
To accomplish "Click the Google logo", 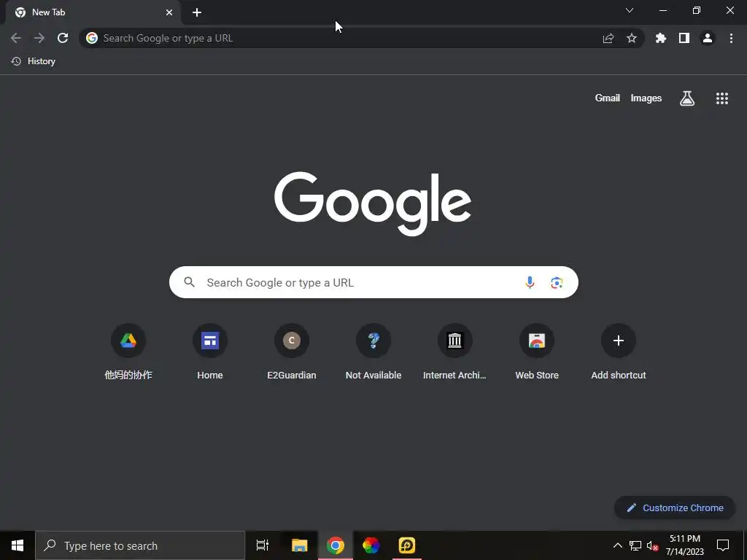I will 373,204.
